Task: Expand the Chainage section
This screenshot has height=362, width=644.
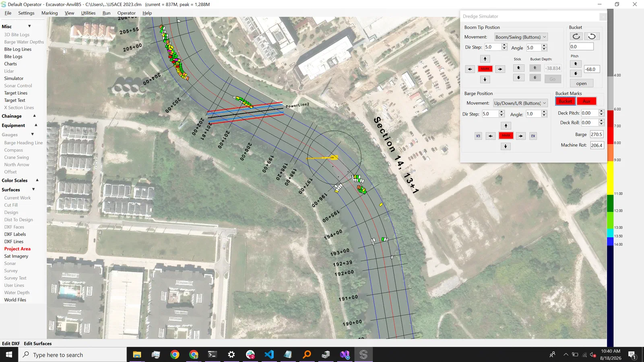Action: point(34,116)
